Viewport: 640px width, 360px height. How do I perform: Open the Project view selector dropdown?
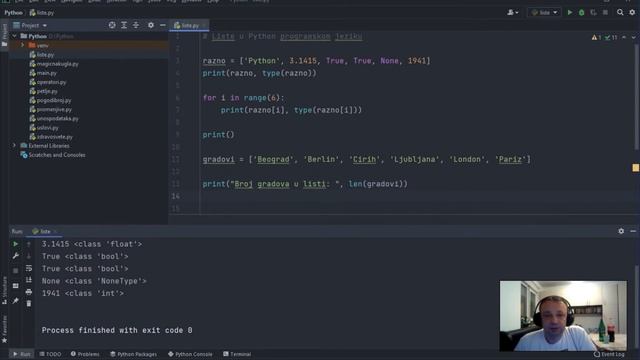point(30,25)
